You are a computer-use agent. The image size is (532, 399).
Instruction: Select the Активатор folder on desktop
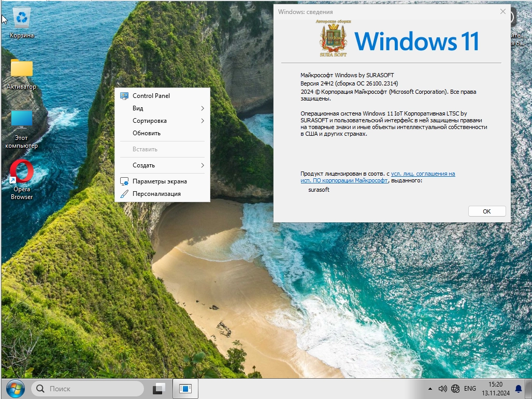click(22, 74)
